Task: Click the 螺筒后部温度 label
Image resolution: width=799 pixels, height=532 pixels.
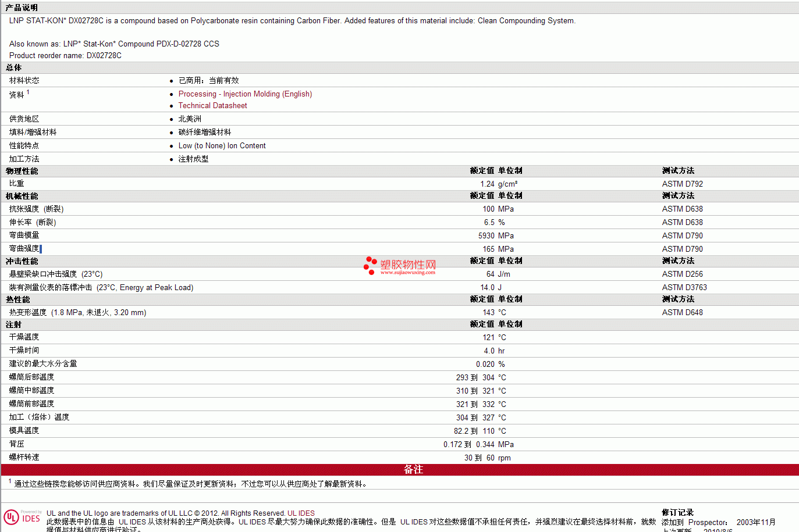Action: point(32,377)
